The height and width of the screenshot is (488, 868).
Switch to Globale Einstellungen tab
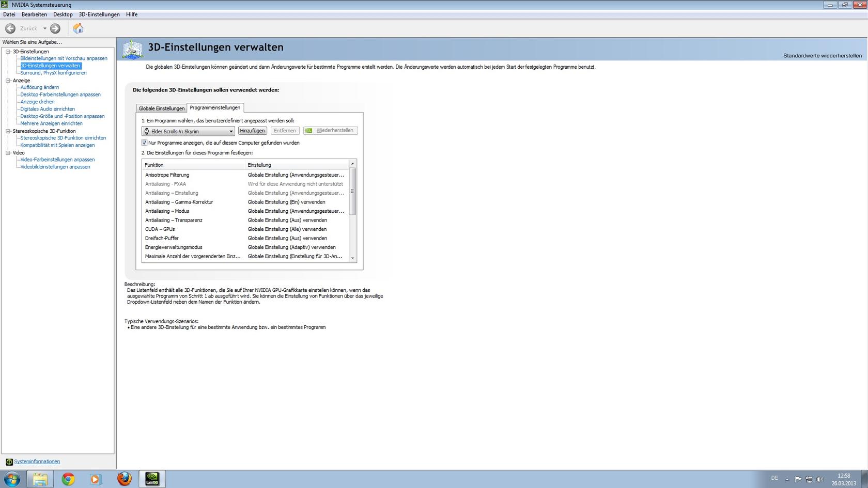click(161, 108)
